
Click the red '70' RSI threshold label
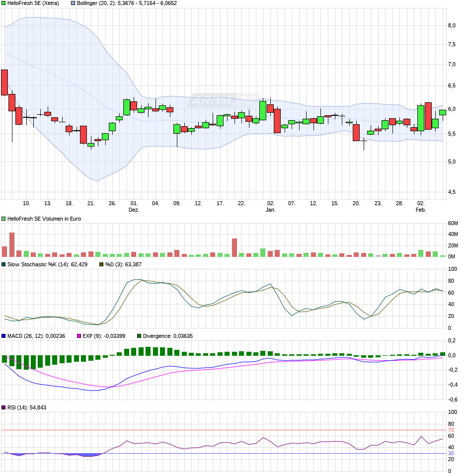(x=451, y=430)
